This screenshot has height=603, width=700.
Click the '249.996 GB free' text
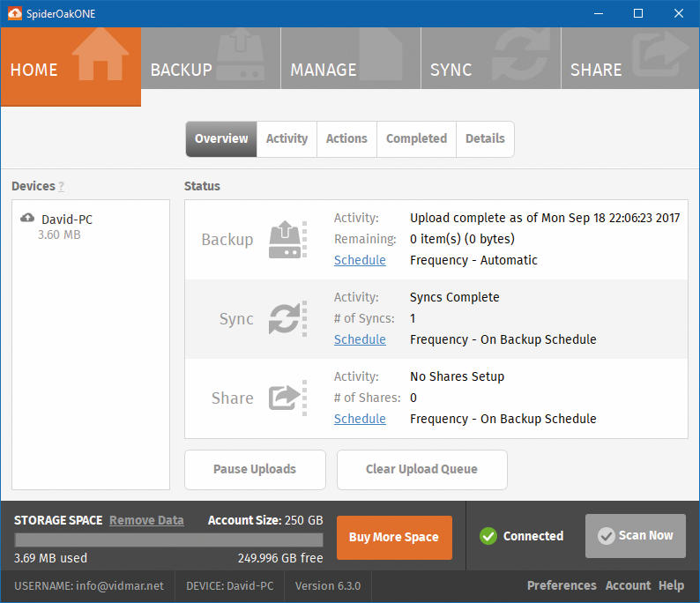coord(280,558)
